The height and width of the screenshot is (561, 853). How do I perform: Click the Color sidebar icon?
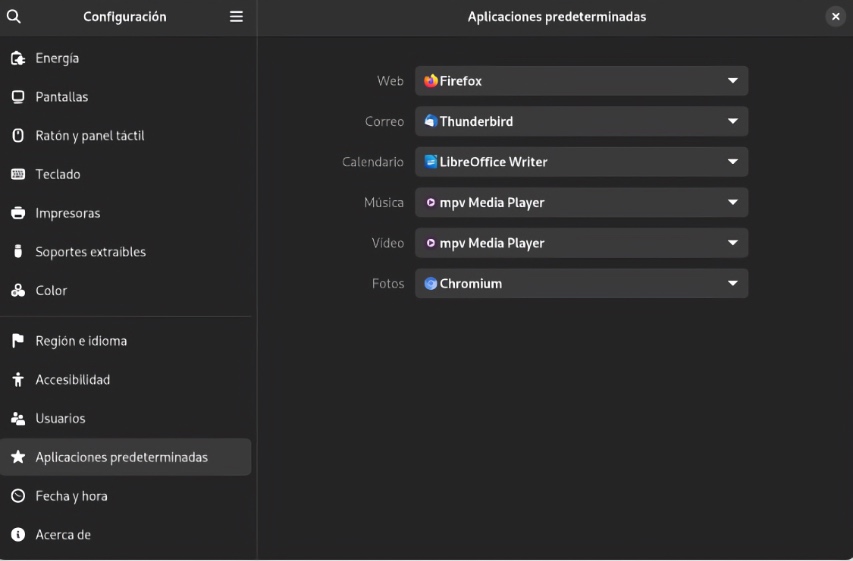(18, 290)
